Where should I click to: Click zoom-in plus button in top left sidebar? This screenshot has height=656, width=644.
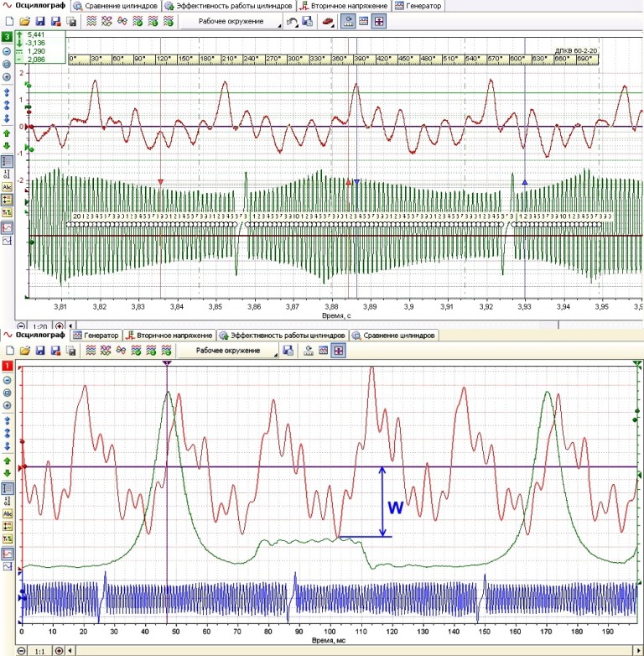point(7,77)
